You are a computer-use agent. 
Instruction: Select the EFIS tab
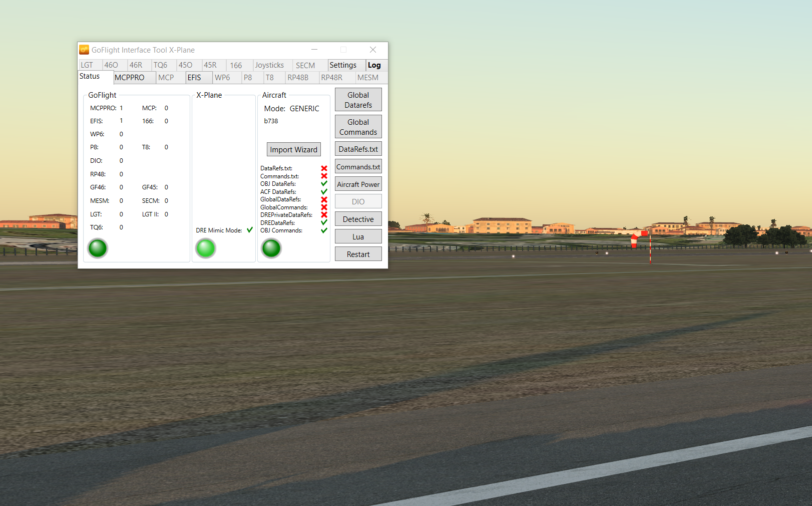(x=194, y=78)
